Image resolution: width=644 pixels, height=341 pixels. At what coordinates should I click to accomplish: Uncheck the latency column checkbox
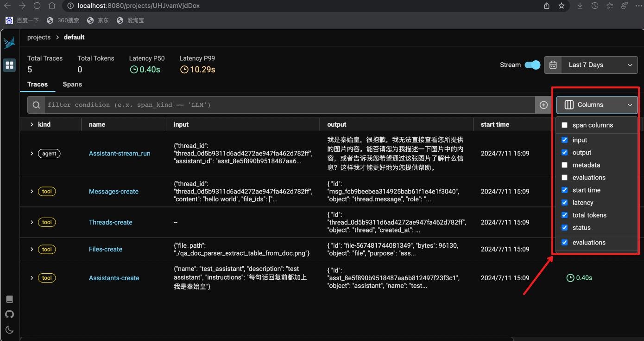[x=564, y=203]
